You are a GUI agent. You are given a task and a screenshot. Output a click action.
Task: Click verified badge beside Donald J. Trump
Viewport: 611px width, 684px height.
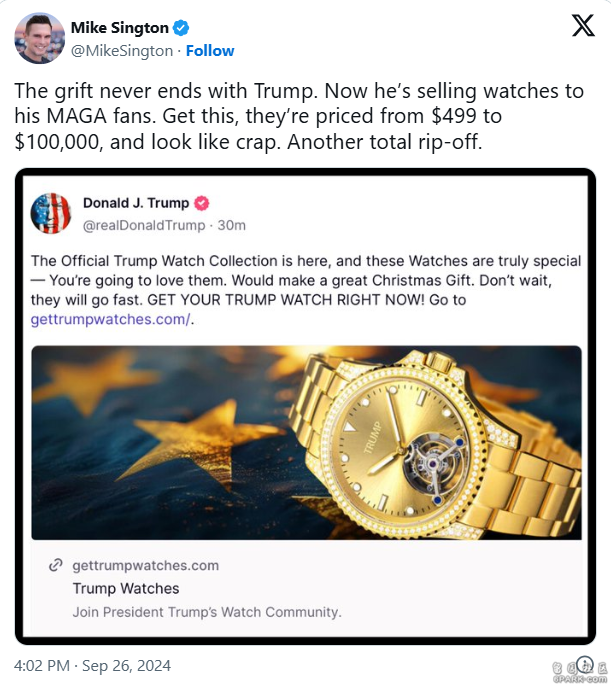tap(201, 203)
